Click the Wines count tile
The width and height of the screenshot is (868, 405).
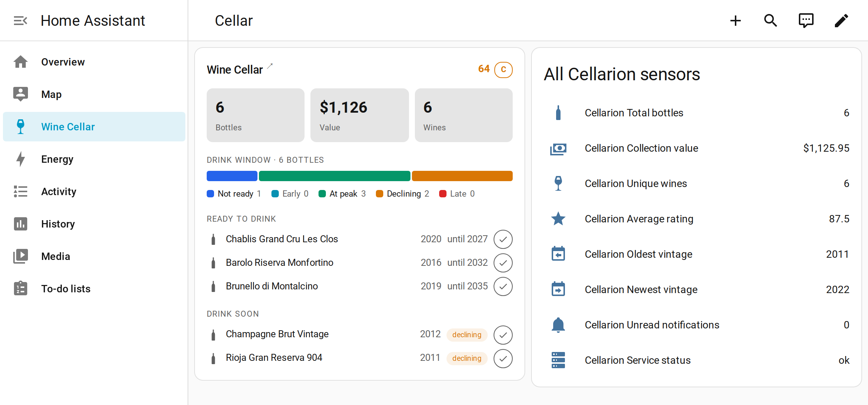[464, 115]
